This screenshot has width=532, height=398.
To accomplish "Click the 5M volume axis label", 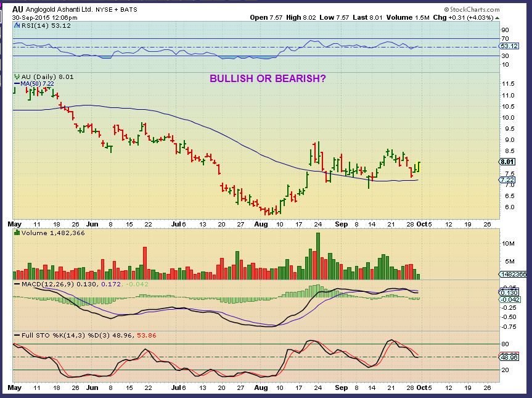I will (510, 261).
